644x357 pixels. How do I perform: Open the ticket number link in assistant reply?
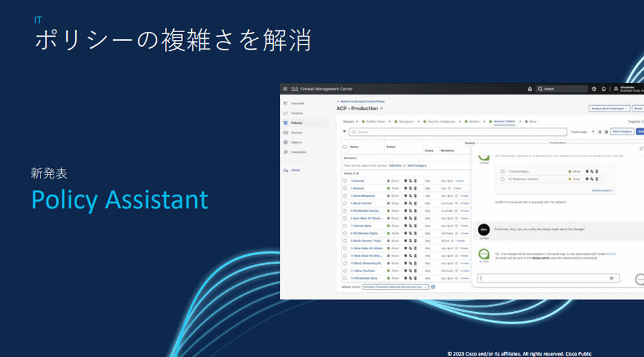point(611,254)
